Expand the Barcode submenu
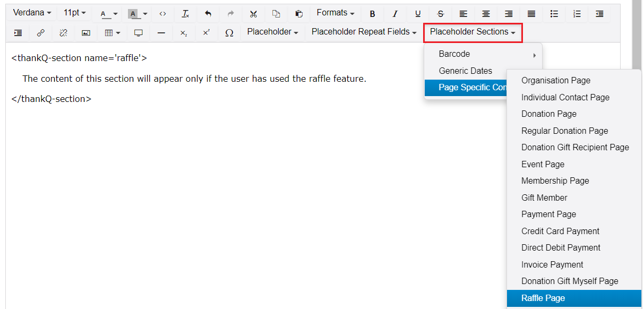 click(x=483, y=54)
